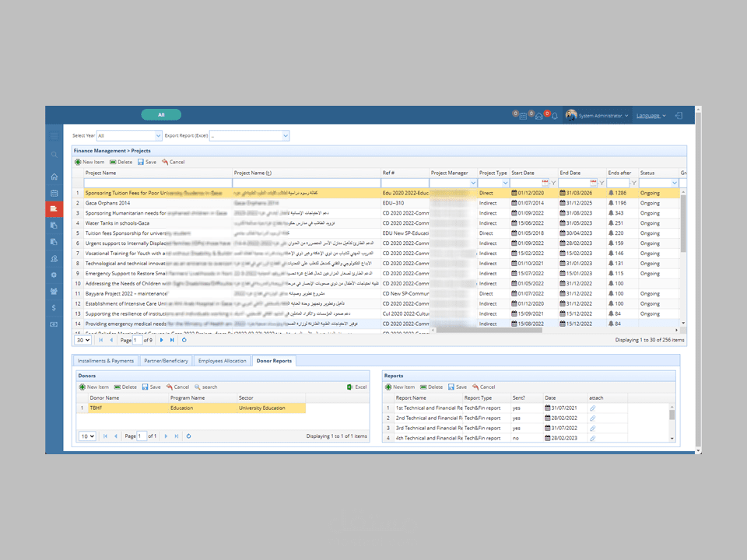
Task: Save changes in the Projects grid
Action: coord(147,162)
